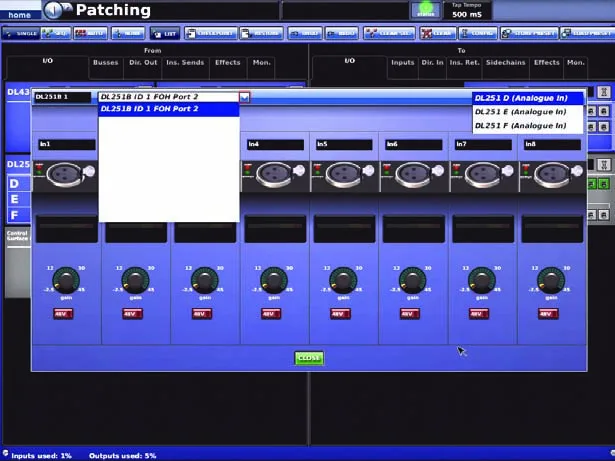615x461 pixels.
Task: Adjust the In8 gain knob
Action: pos(551,281)
